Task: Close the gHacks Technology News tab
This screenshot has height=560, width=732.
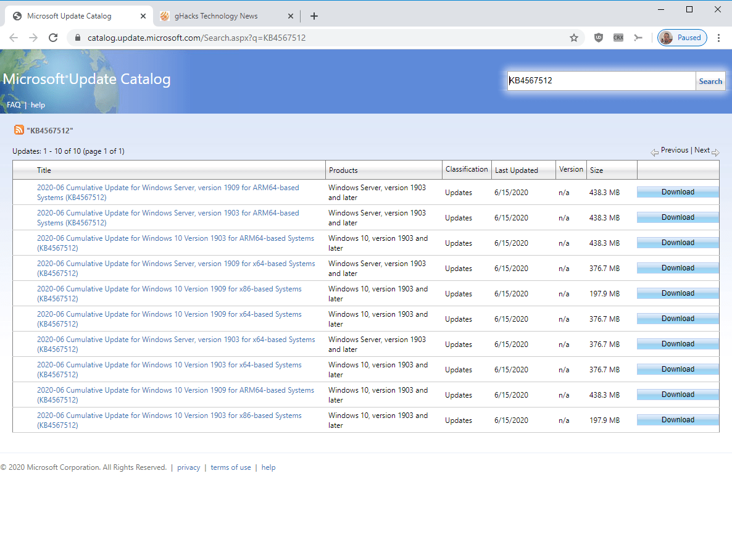Action: (290, 16)
